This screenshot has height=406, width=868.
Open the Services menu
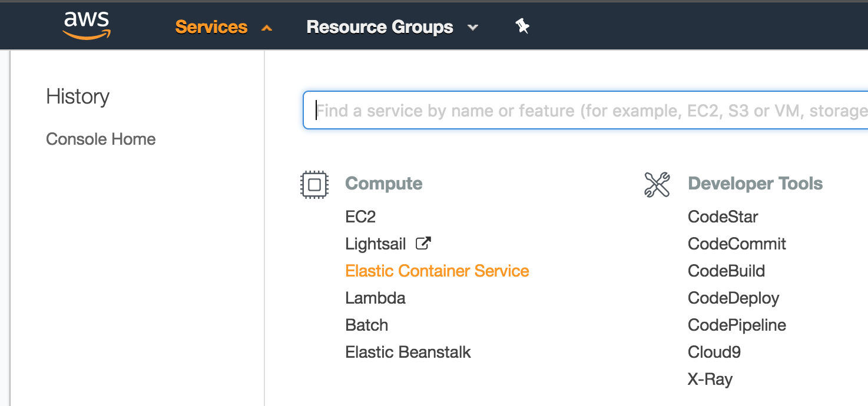point(211,27)
